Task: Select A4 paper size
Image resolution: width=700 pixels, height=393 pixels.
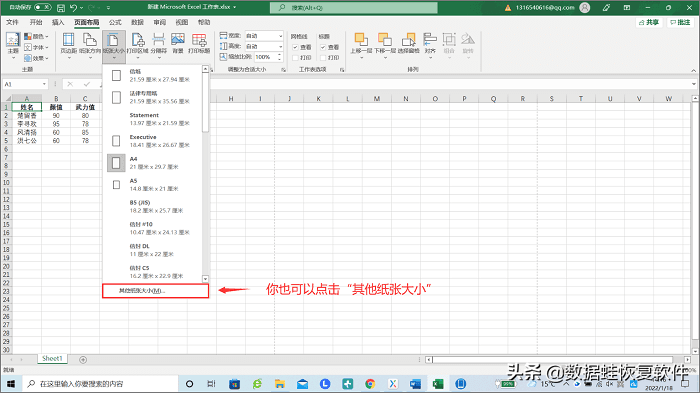Action: 152,163
